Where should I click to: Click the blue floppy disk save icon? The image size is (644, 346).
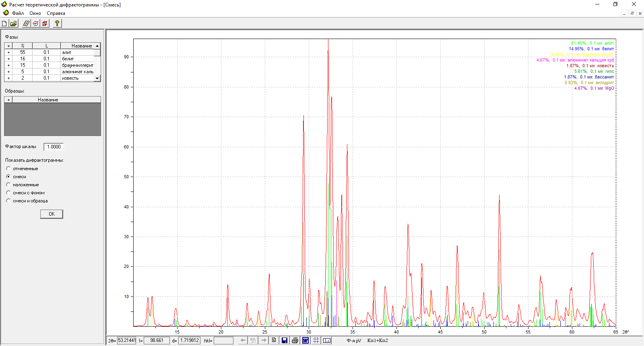(285, 340)
